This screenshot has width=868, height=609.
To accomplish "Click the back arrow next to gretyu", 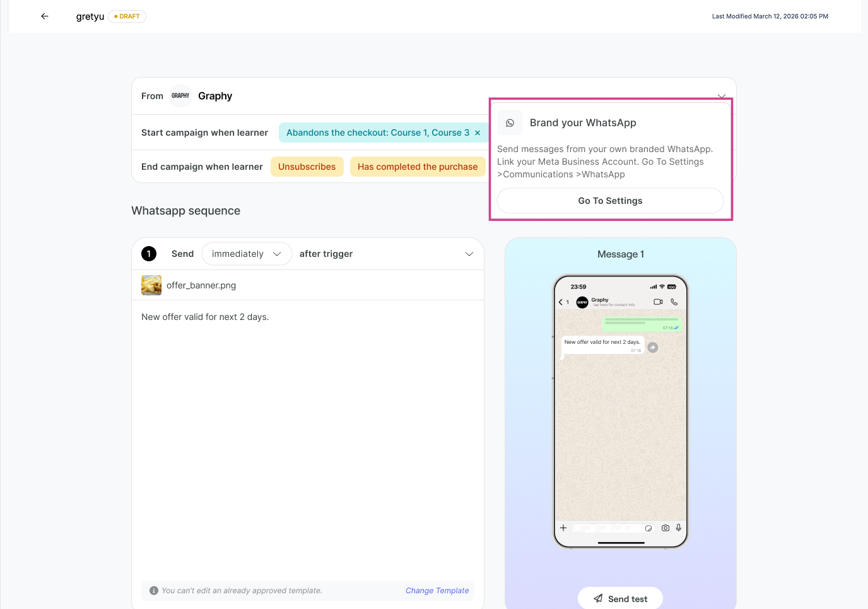I will pos(45,16).
